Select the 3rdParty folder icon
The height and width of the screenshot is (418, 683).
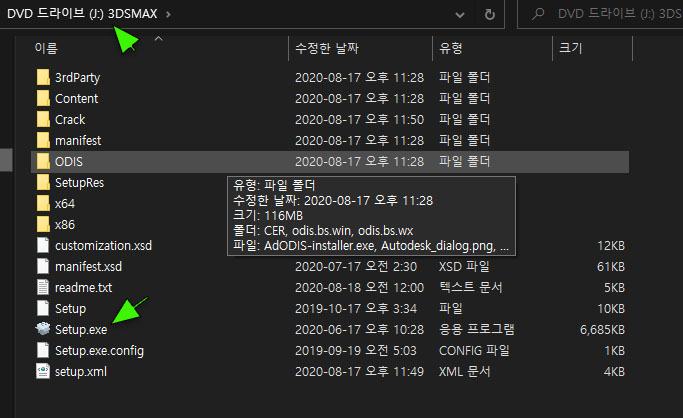pos(43,78)
